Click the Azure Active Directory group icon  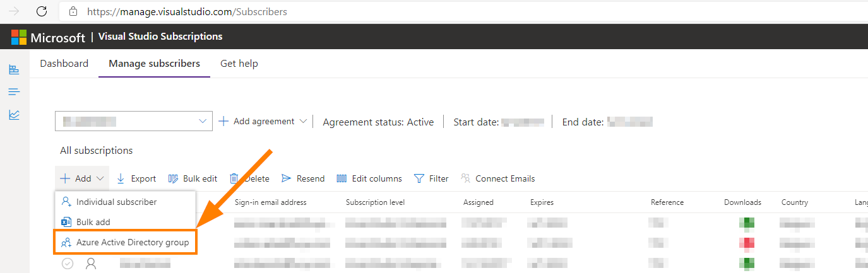point(66,242)
